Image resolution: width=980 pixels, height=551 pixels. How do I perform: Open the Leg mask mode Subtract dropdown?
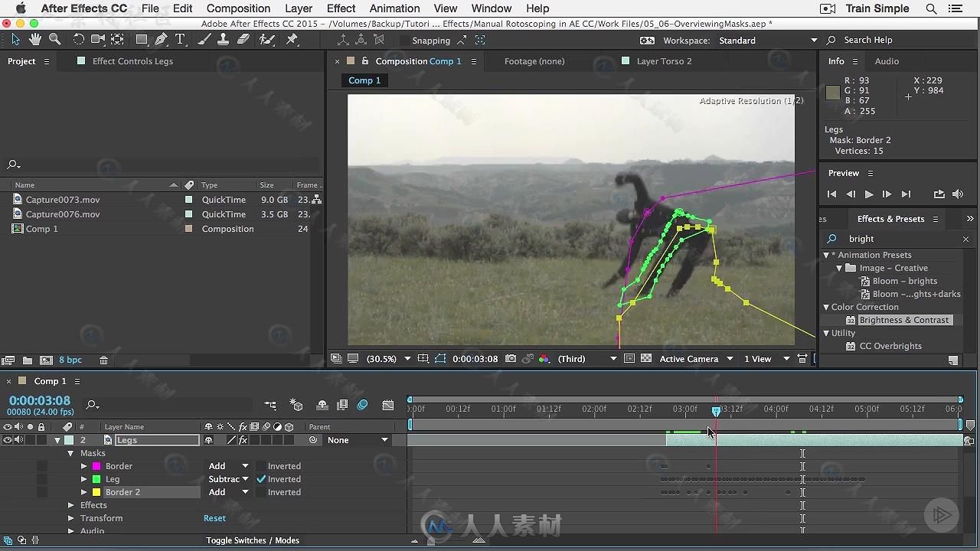[x=228, y=479]
